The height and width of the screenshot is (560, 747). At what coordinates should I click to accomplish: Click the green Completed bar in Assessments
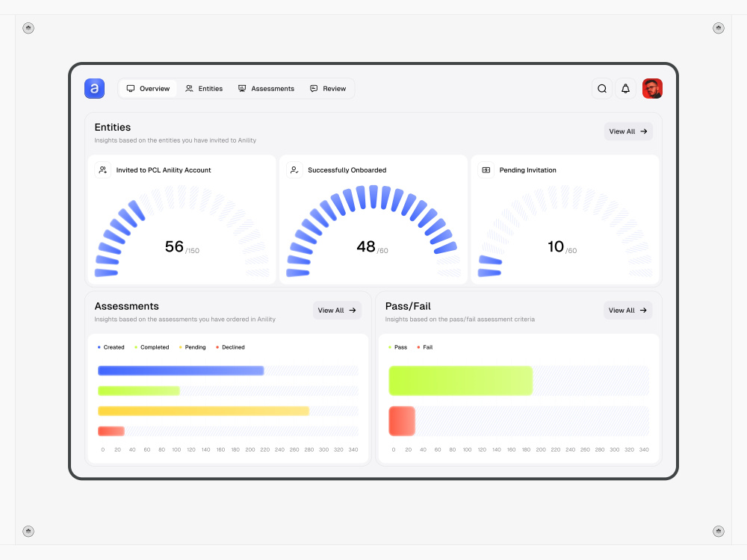pos(139,391)
